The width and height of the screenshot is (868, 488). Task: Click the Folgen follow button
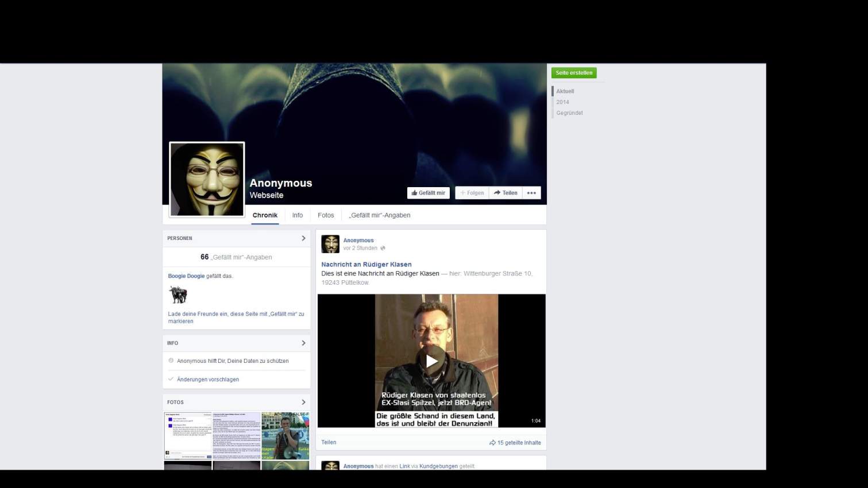click(x=472, y=193)
